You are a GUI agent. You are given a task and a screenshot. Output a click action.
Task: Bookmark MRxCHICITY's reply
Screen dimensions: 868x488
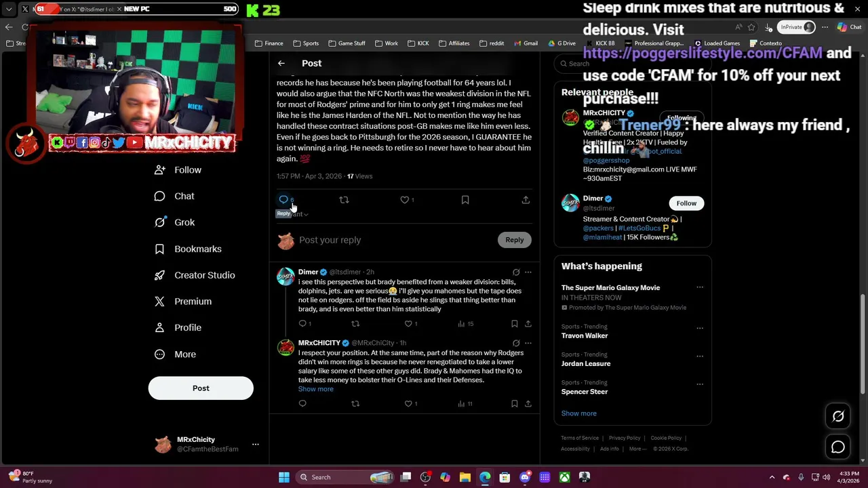(x=515, y=404)
